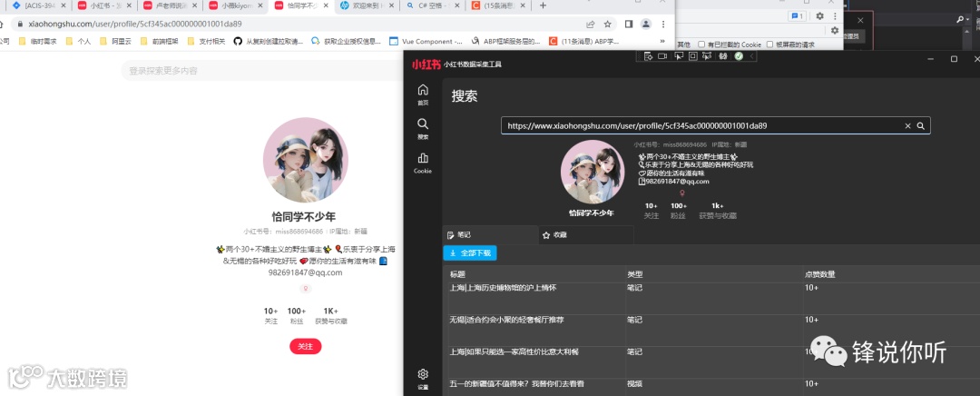
Task: Open the ABP框架服务层 bookmark
Action: coord(506,42)
